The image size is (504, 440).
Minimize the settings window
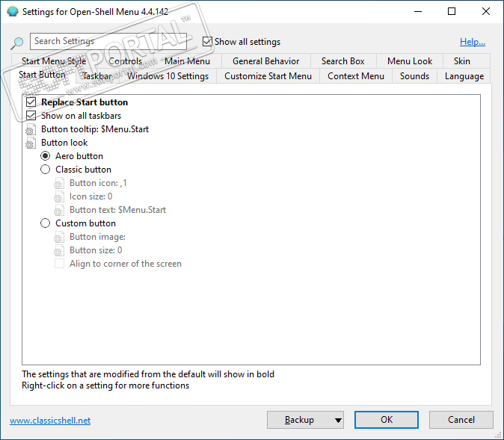tap(418, 11)
